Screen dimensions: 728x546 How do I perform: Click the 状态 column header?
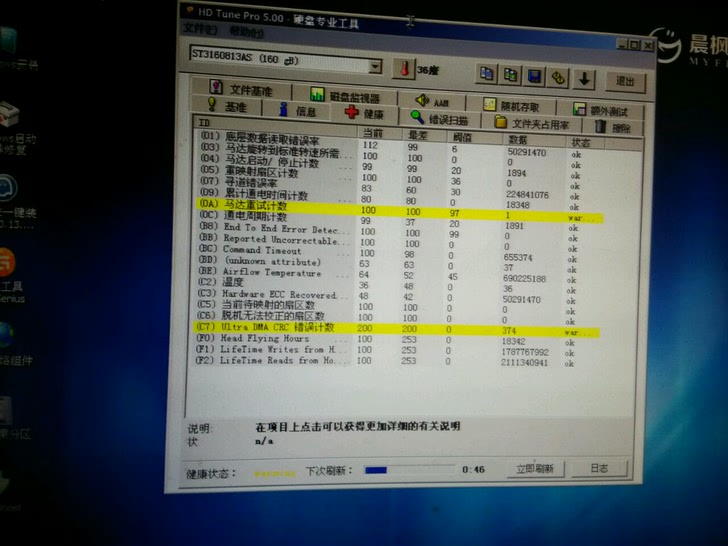click(x=586, y=142)
